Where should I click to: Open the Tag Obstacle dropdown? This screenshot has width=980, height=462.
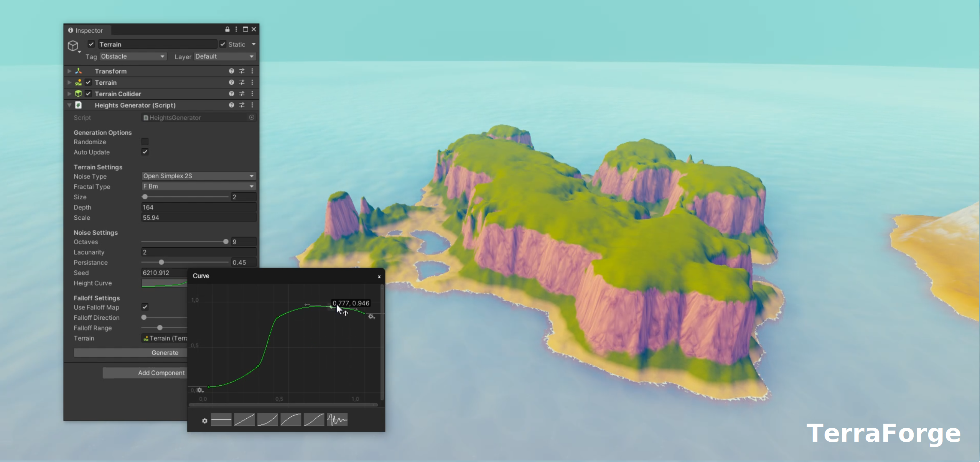tap(133, 56)
